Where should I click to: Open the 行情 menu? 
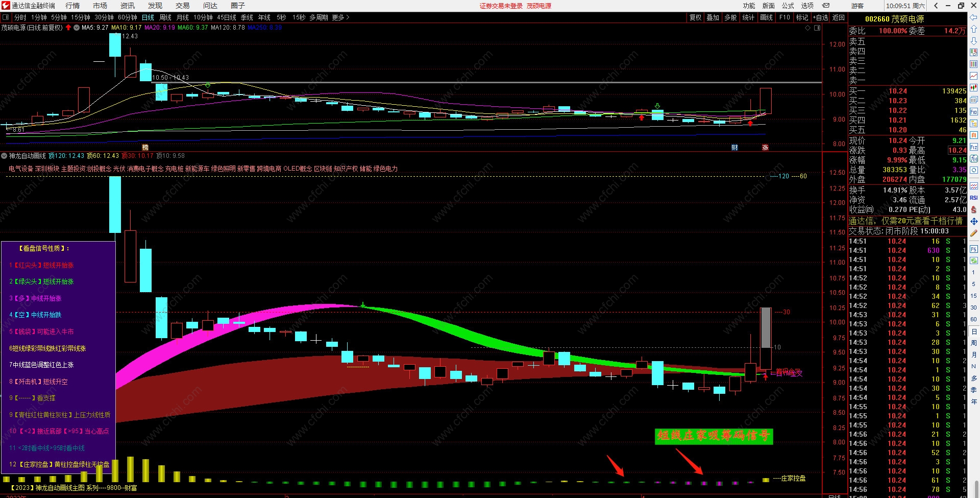tap(72, 6)
